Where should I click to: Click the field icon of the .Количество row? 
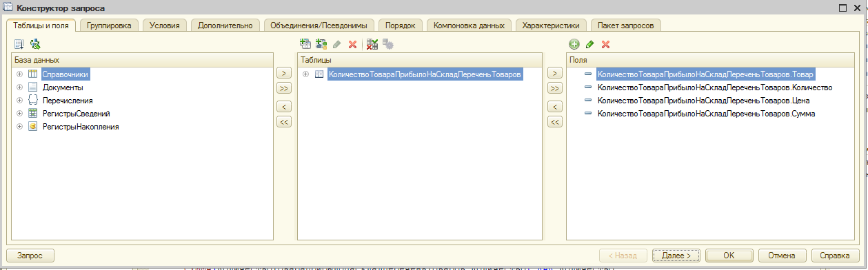click(589, 87)
